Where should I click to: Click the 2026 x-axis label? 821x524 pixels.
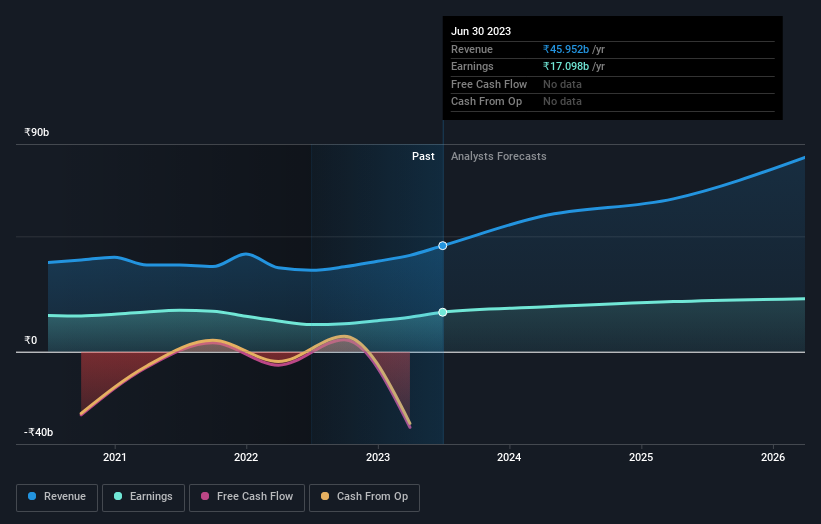point(773,458)
